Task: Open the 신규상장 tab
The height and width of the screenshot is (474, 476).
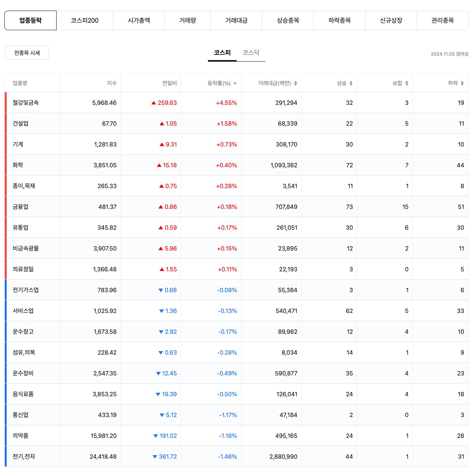Action: 391,20
